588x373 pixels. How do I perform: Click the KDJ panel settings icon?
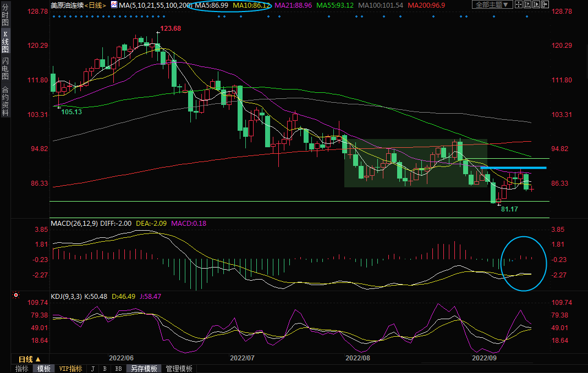point(15,296)
